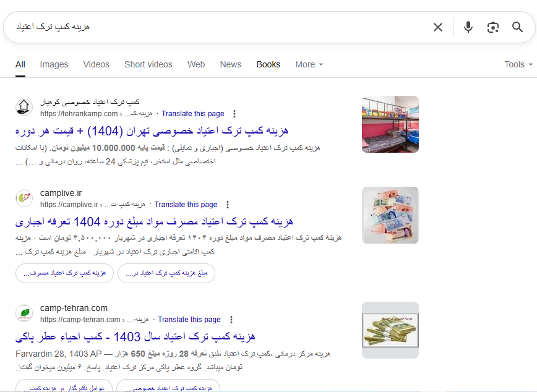Click the tehrankamp.com house favicon
Image resolution: width=537 pixels, height=392 pixels.
(x=24, y=107)
